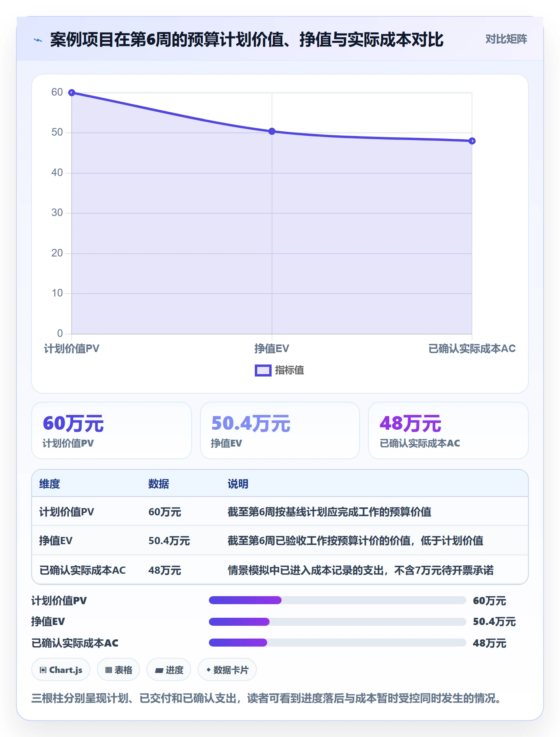Select the 挣值EV data point on the chart
560x737 pixels.
(272, 131)
